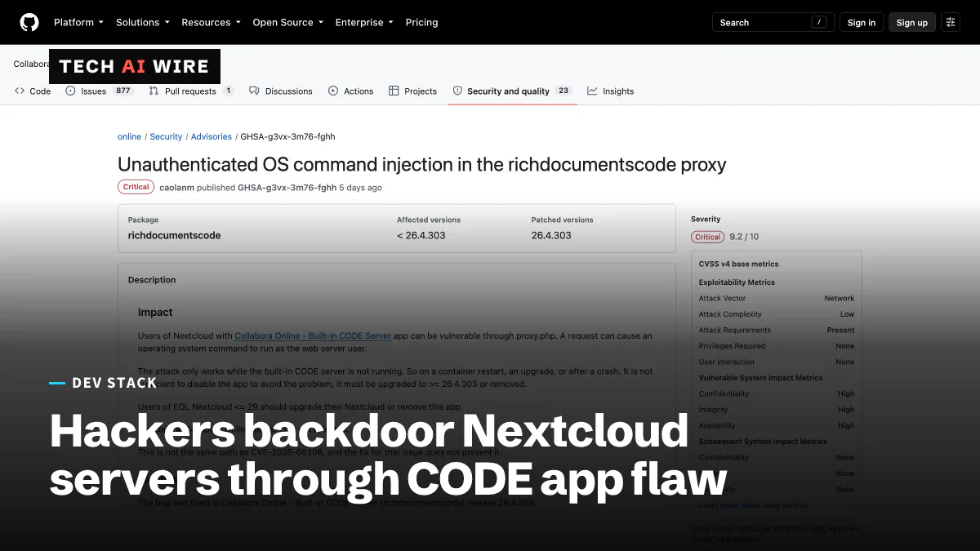Expand the Solutions dropdown menu
This screenshot has height=551, width=980.
143,22
